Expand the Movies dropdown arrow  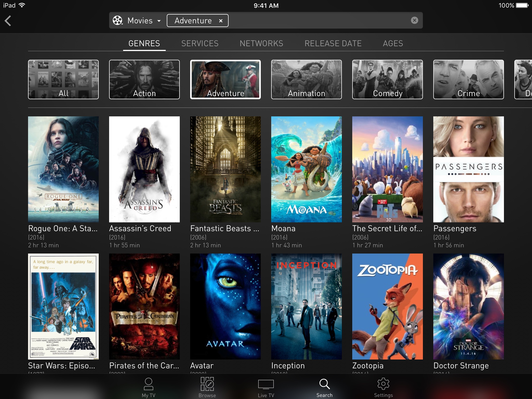click(x=159, y=21)
